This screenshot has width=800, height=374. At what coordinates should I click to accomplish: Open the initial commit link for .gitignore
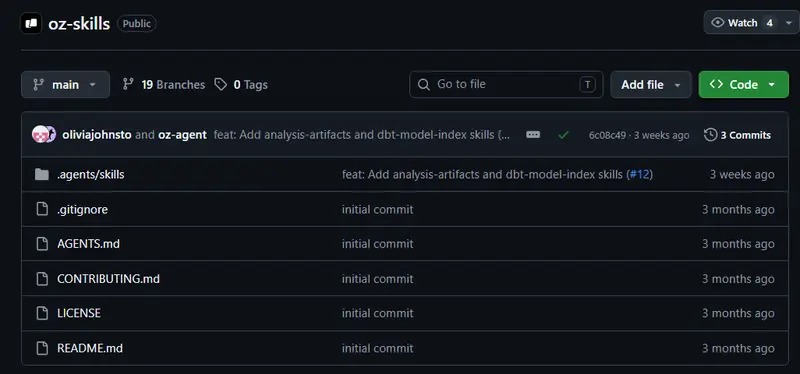pos(378,210)
